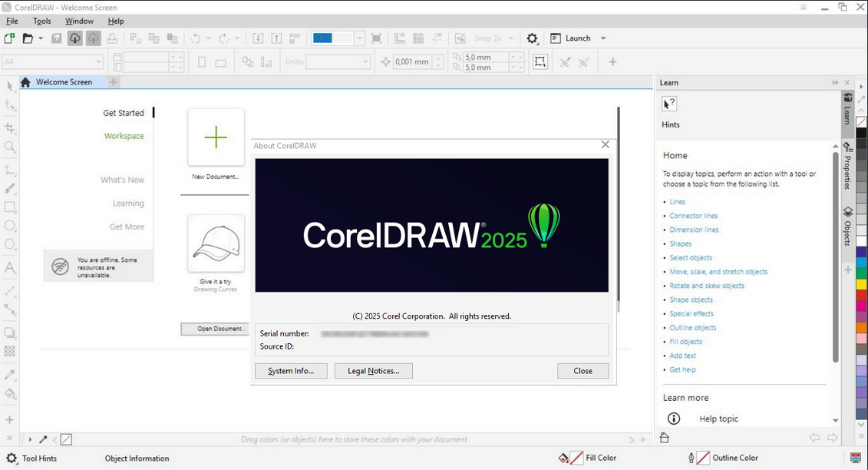Click the System Info button
The image size is (868, 470).
point(291,371)
